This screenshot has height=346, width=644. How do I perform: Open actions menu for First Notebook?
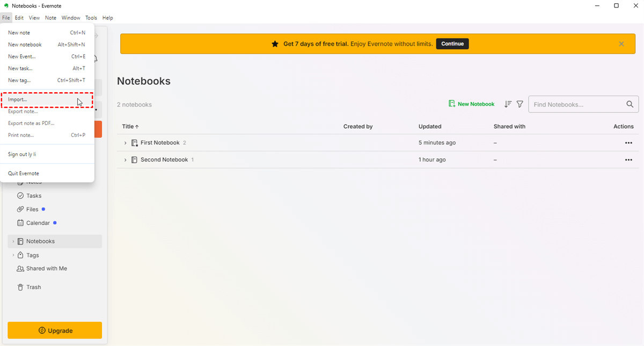(628, 143)
